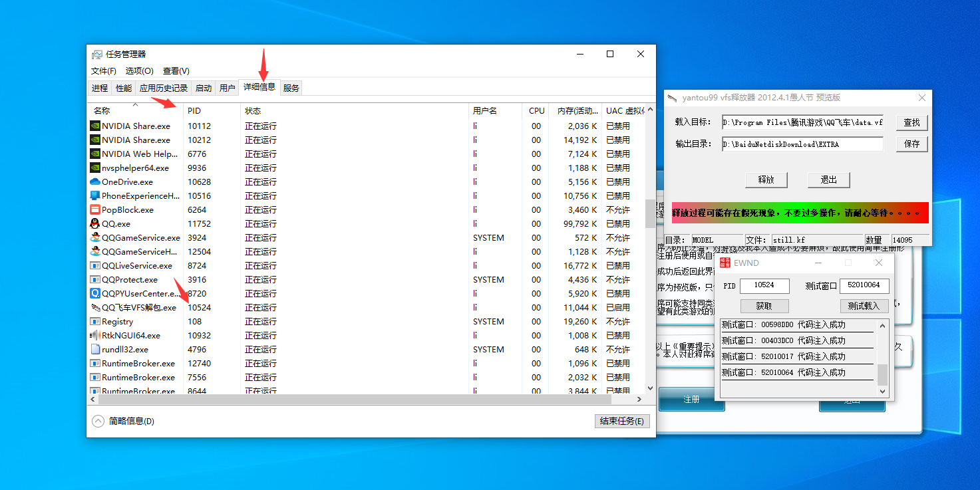Collapse Task Manager to 简略信息 view
The image size is (980, 490).
(x=123, y=421)
